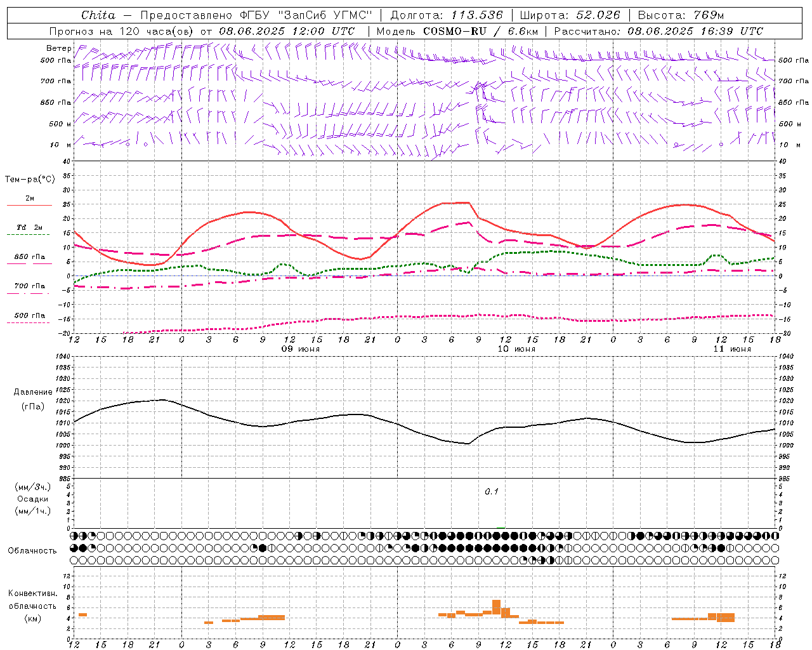
Task: Click the "0.1" precipitation value
Action: tap(492, 492)
